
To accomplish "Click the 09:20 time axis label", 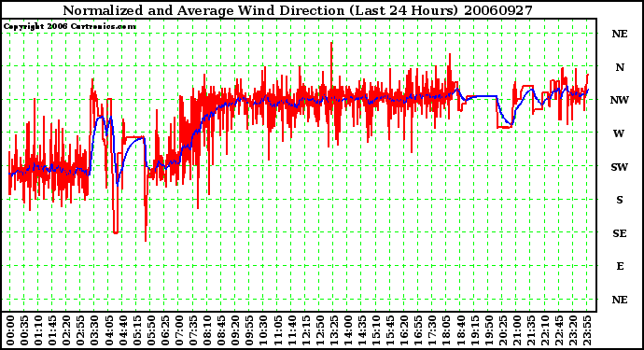I will pyautogui.click(x=235, y=330).
